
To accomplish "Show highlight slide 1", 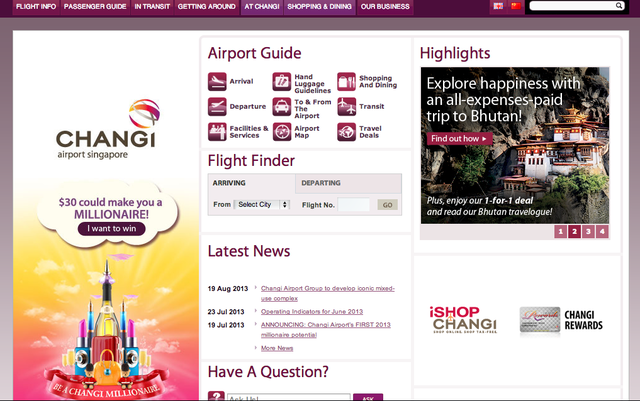I will tap(560, 232).
